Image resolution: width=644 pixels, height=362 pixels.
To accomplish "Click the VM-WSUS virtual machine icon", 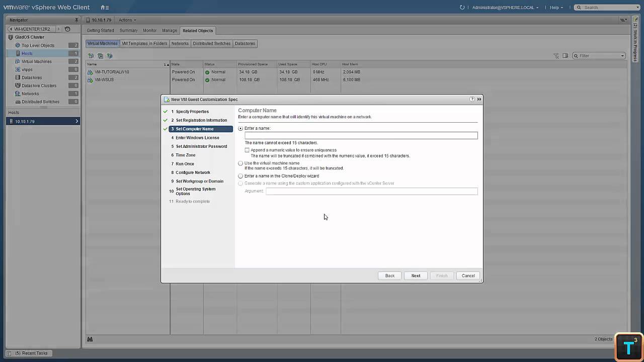I will [90, 80].
